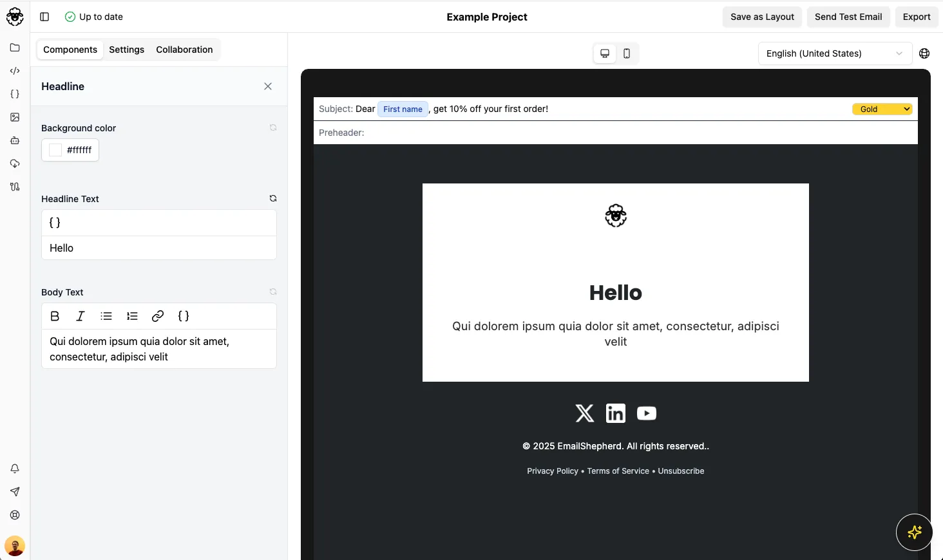Reset the Headline Text field

[273, 198]
